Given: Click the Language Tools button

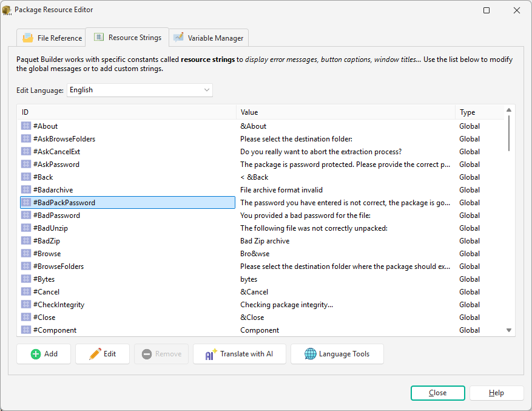Looking at the screenshot, I should coord(337,354).
